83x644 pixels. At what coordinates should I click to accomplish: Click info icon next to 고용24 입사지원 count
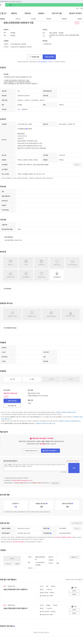(72, 504)
